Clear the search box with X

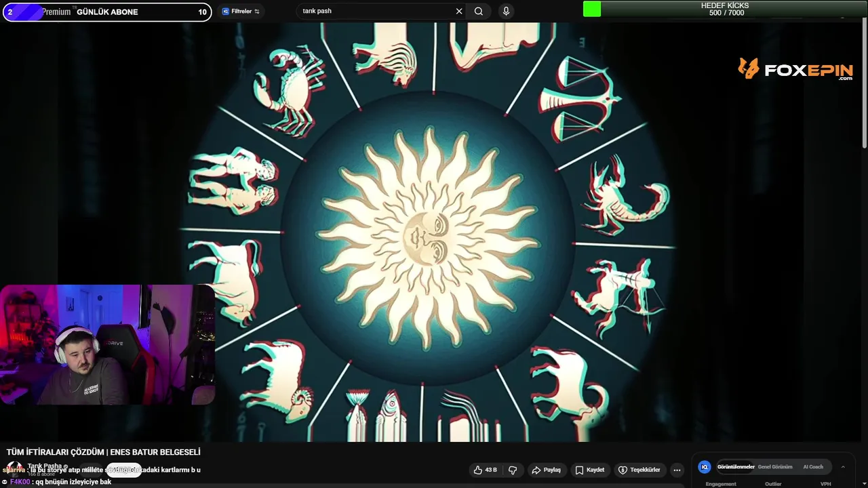pyautogui.click(x=459, y=11)
